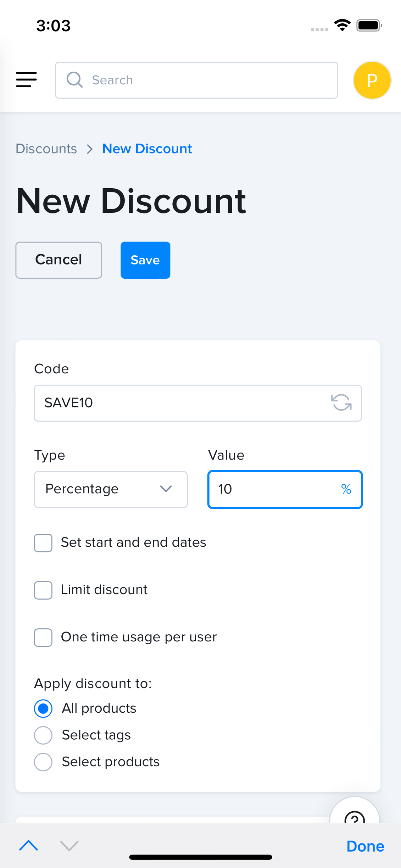Regenerate the discount code with refresh icon

(341, 403)
